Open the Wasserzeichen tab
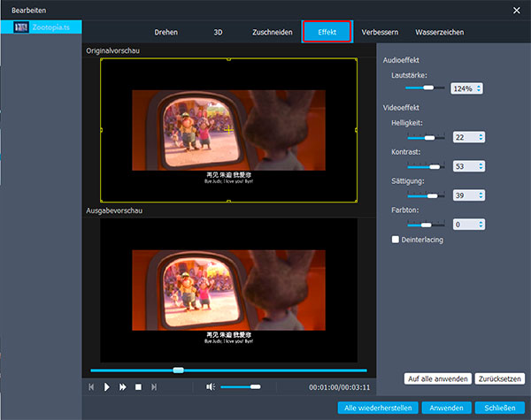The height and width of the screenshot is (420, 531). coord(440,32)
